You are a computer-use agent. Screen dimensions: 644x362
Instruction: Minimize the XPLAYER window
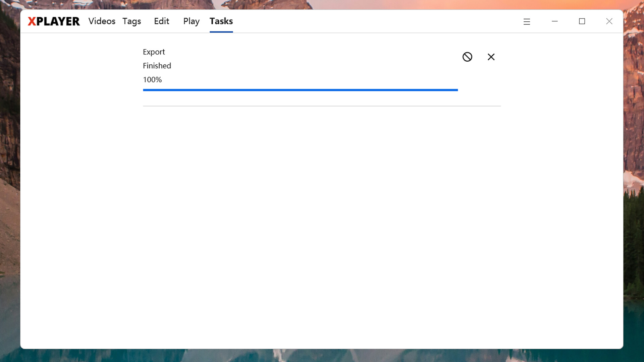pos(555,21)
